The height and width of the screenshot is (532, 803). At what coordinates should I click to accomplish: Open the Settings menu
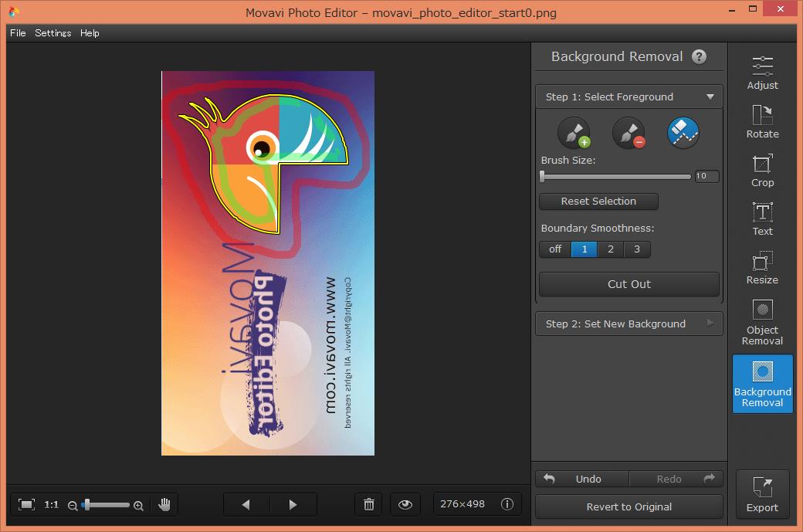(x=53, y=33)
